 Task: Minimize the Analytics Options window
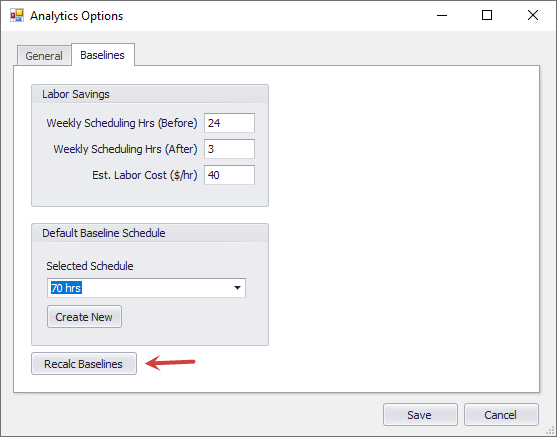442,15
